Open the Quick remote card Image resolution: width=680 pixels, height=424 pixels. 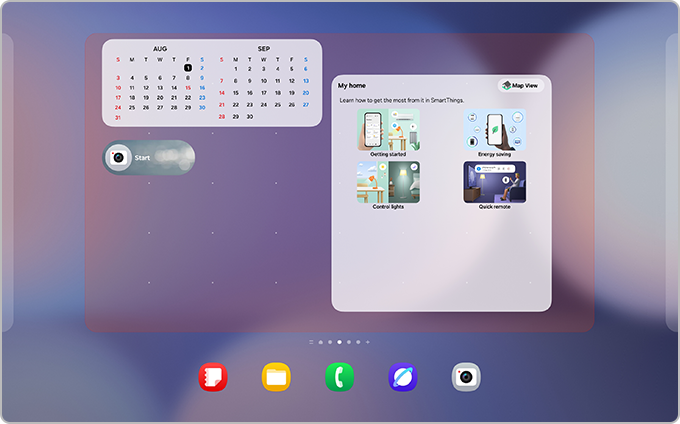(494, 186)
